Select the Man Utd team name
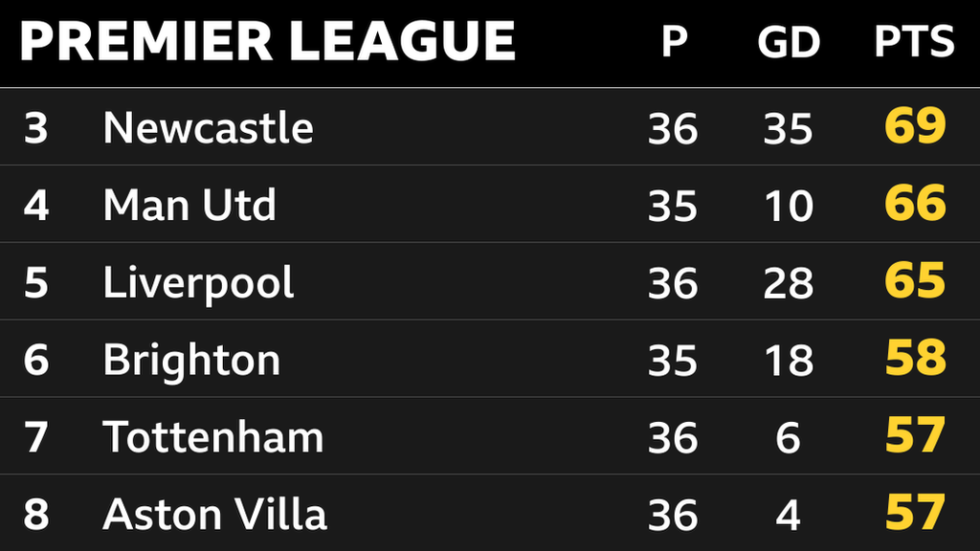Screen dimensions: 980x551 click(189, 205)
